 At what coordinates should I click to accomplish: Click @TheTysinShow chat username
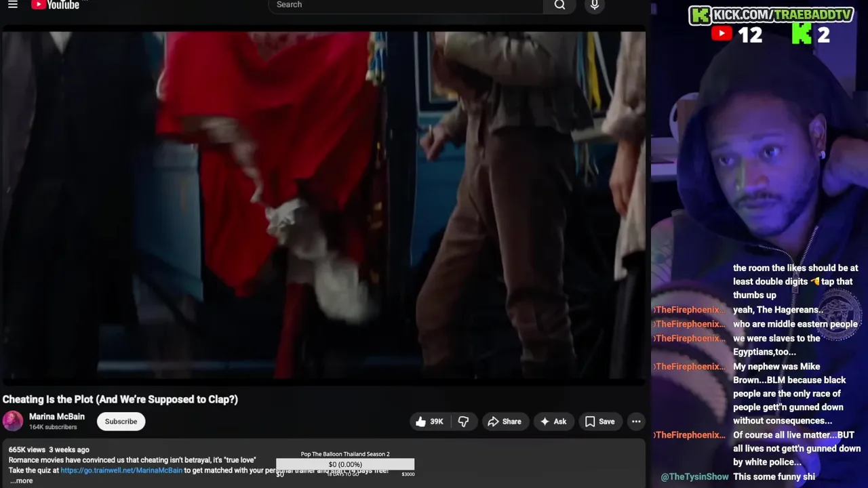[x=695, y=477]
